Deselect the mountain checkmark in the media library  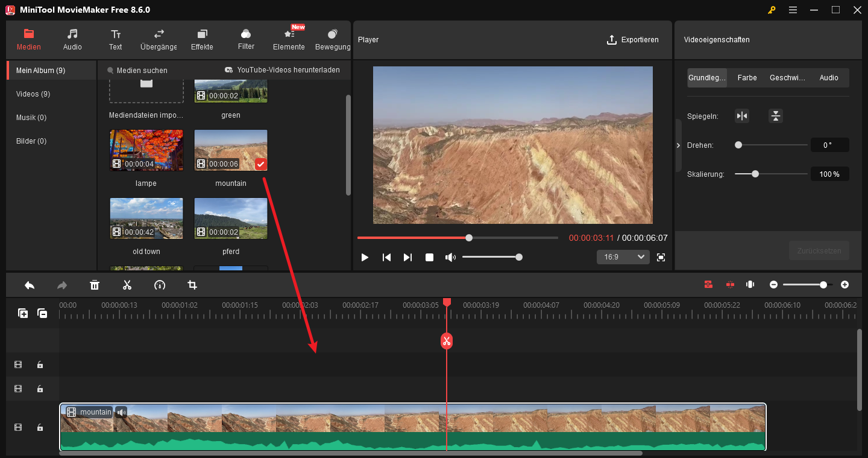coord(260,164)
